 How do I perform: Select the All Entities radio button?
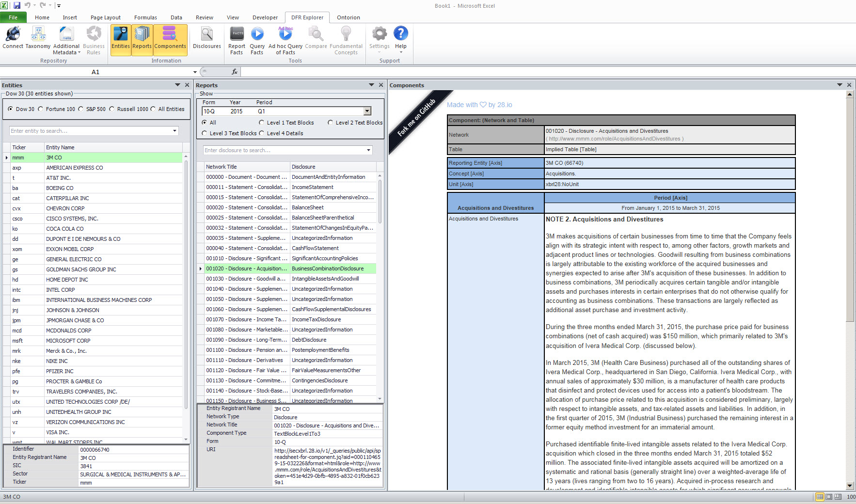[153, 109]
